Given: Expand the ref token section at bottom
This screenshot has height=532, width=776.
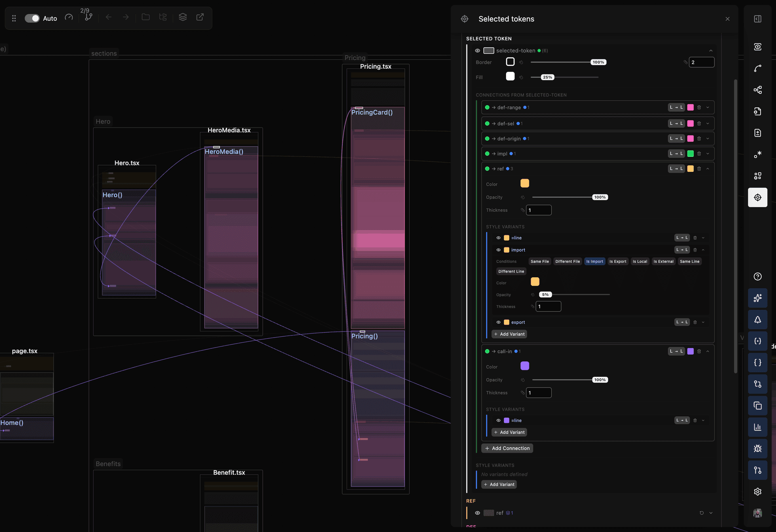Looking at the screenshot, I should coord(711,513).
